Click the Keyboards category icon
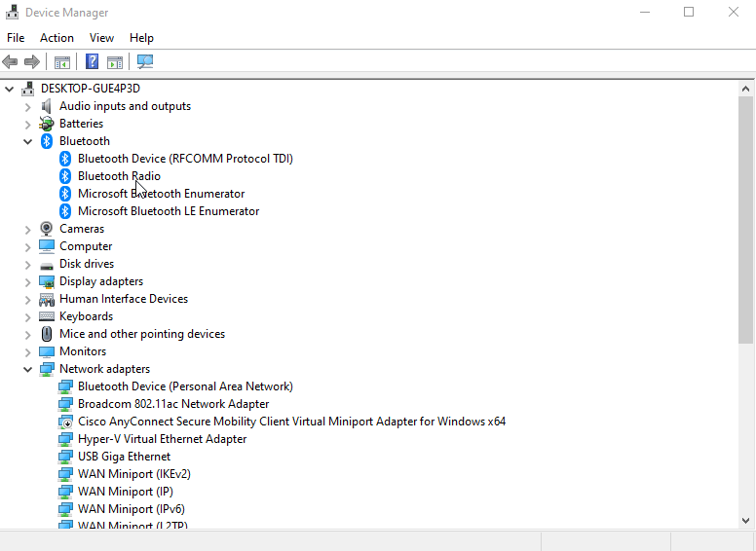 [x=47, y=316]
